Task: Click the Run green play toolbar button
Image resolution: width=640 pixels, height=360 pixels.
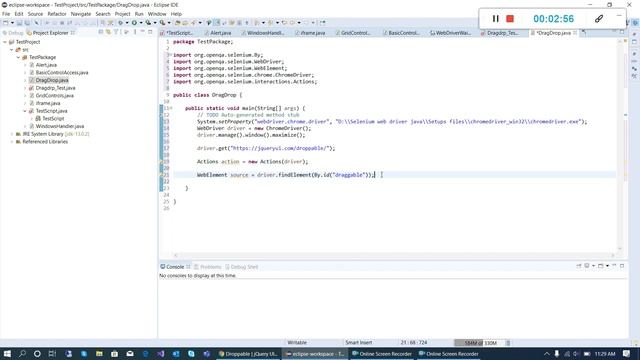Action: click(134, 23)
